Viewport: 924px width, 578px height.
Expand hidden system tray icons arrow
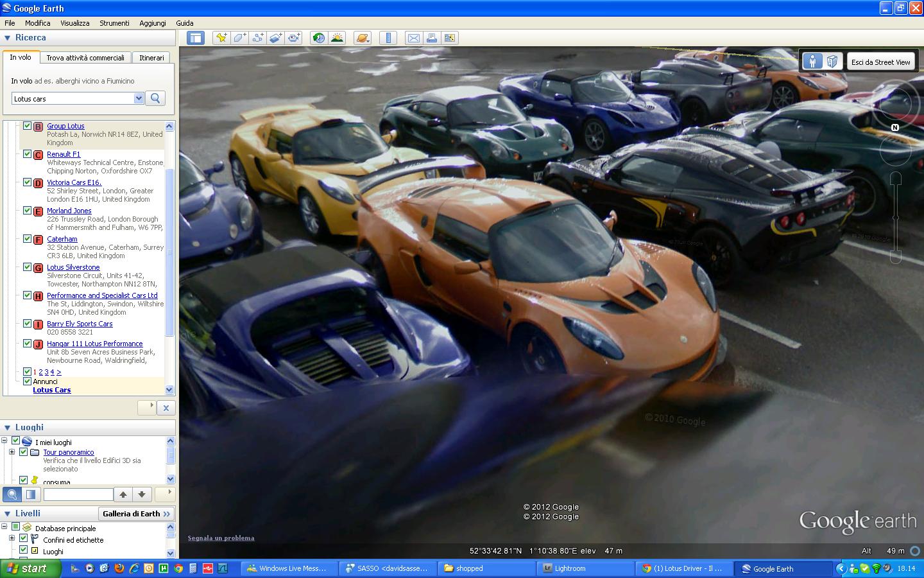(841, 568)
